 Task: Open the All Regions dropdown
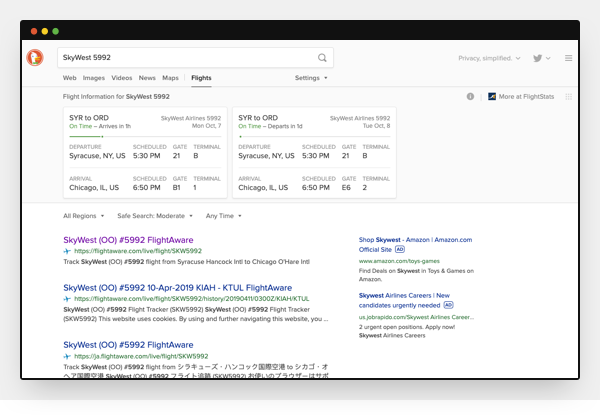pyautogui.click(x=83, y=216)
